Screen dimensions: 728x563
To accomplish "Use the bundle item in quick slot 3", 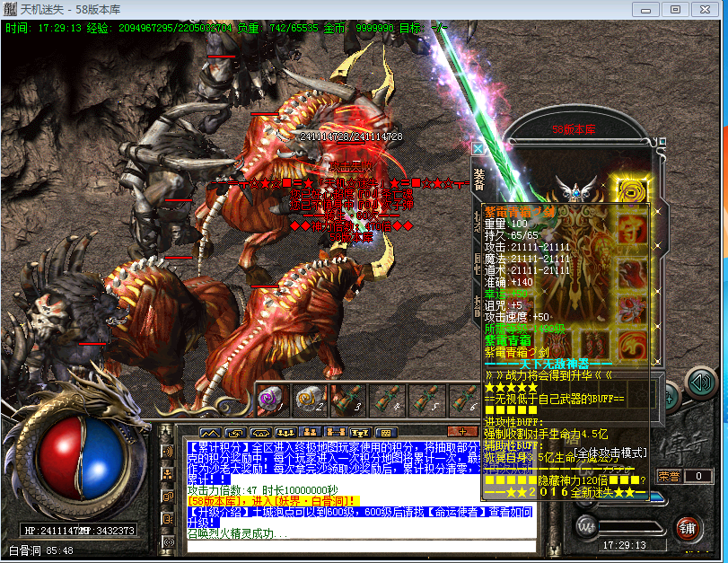I will 348,400.
